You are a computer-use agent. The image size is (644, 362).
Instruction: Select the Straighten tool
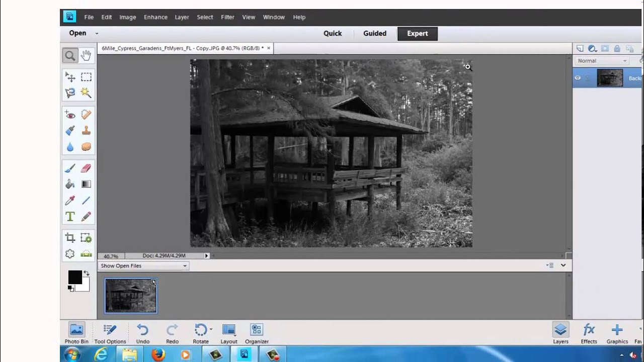click(x=86, y=254)
